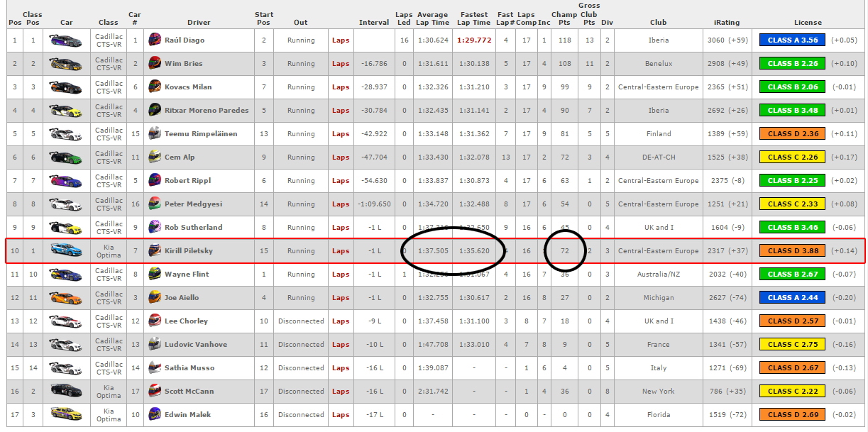Open driver profile of Ritxar Moreno Paredes
Viewport: 868px width, 432px height.
coord(207,111)
